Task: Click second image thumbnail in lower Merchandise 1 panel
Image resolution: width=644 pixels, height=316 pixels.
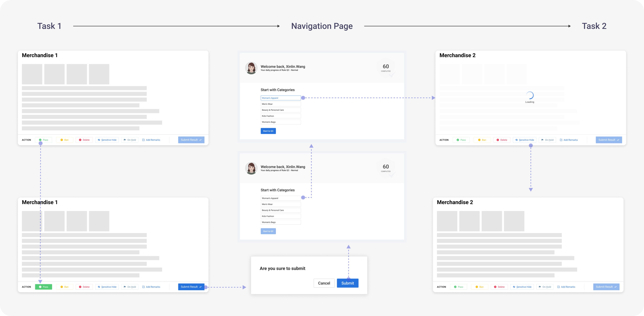Action: click(54, 221)
